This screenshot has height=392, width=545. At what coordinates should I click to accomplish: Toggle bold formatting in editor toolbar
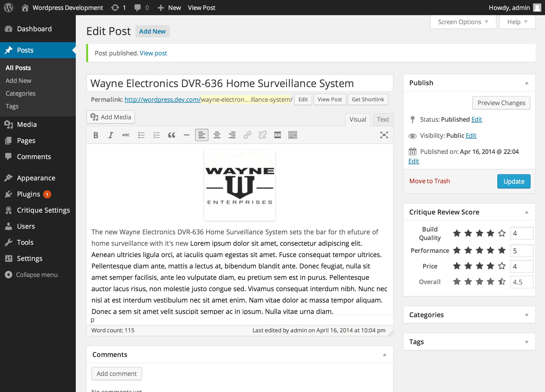click(96, 135)
